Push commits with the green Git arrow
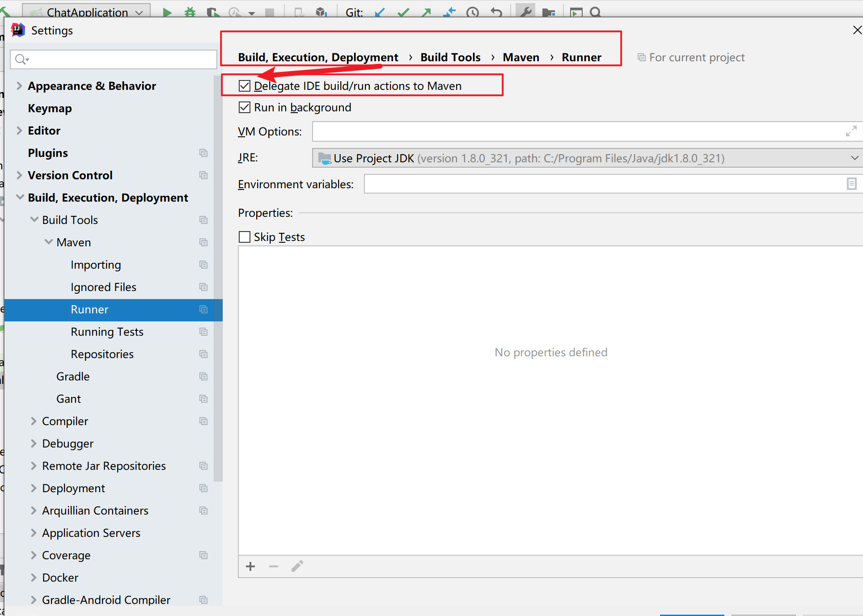The image size is (863, 616). pos(426,12)
